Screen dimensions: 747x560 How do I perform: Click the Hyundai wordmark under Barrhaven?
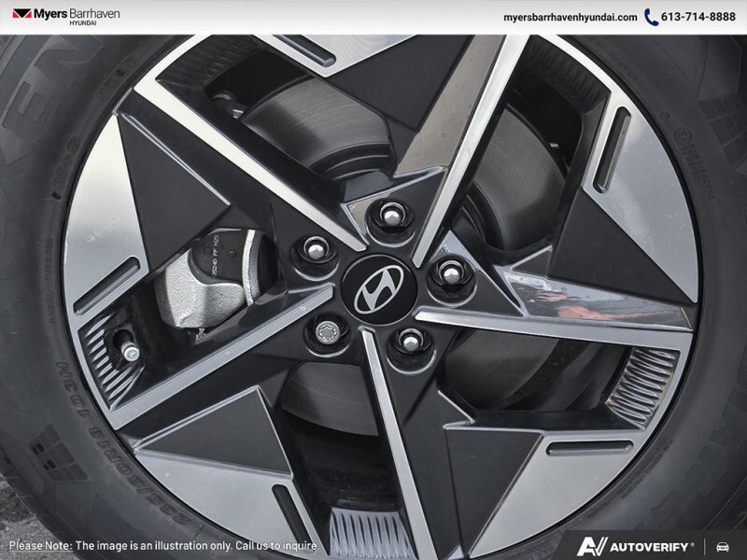83,23
